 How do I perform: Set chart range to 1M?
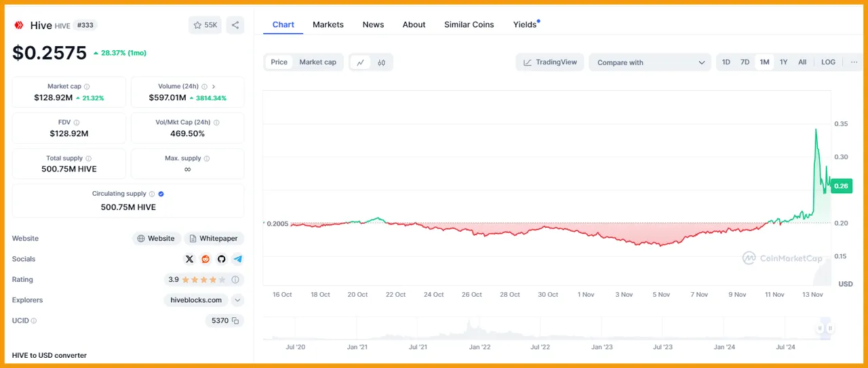pos(764,62)
